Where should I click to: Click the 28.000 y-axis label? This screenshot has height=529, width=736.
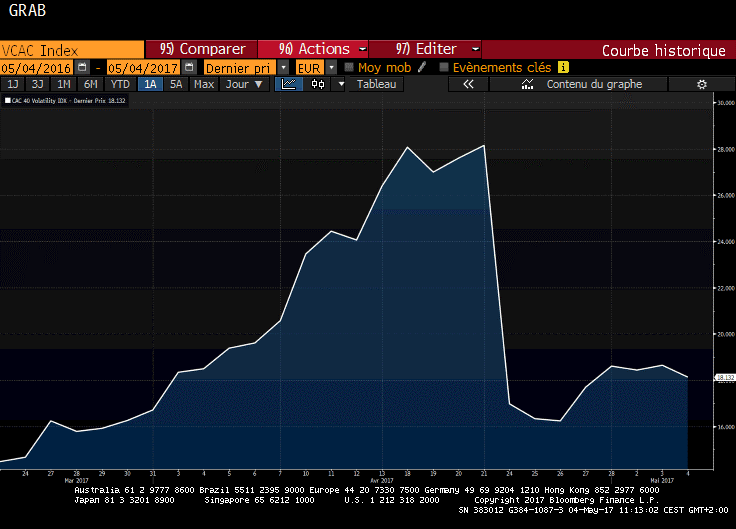pos(726,149)
